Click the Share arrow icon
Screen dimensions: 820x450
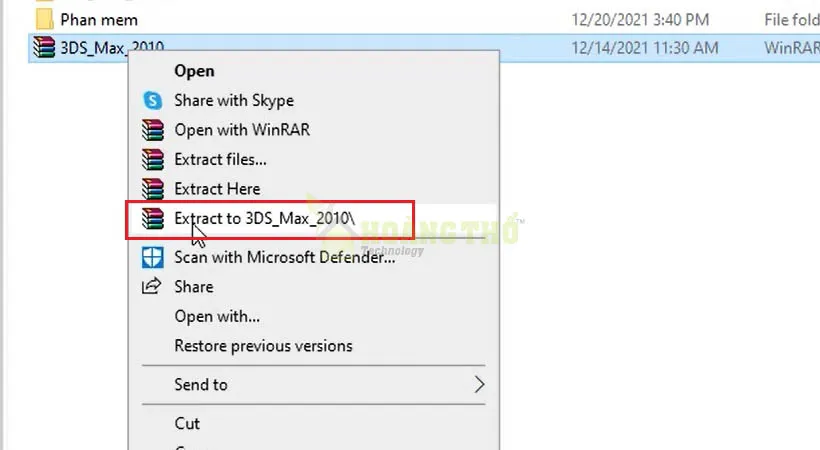coord(152,286)
